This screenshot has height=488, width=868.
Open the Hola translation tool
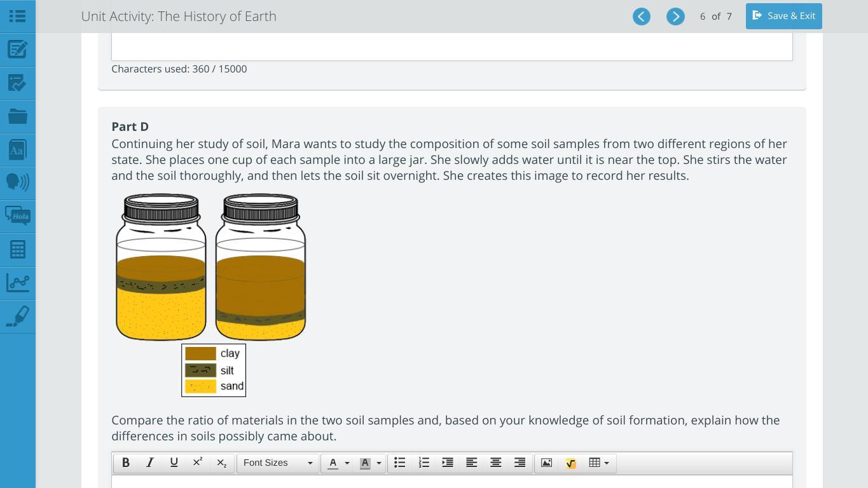click(17, 216)
